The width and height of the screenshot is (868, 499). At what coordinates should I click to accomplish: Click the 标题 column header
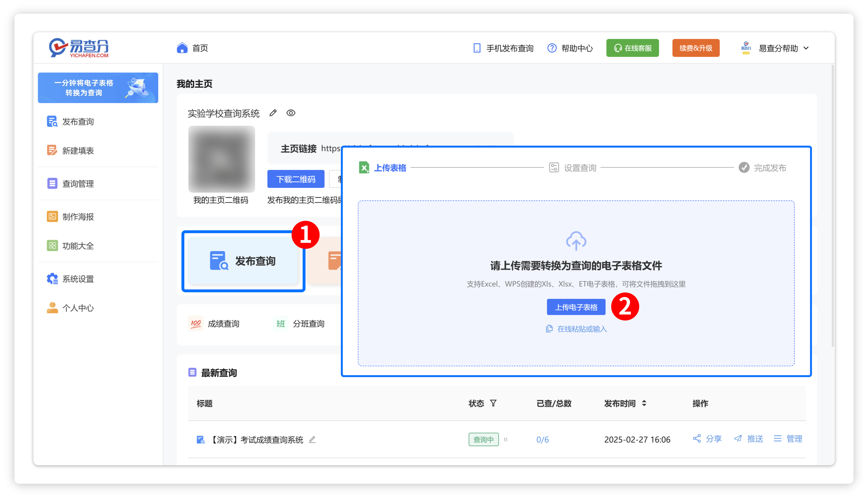(x=205, y=404)
